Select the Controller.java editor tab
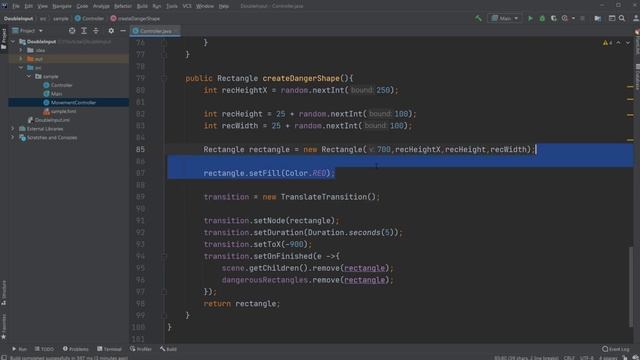The width and height of the screenshot is (640, 360). (155, 31)
